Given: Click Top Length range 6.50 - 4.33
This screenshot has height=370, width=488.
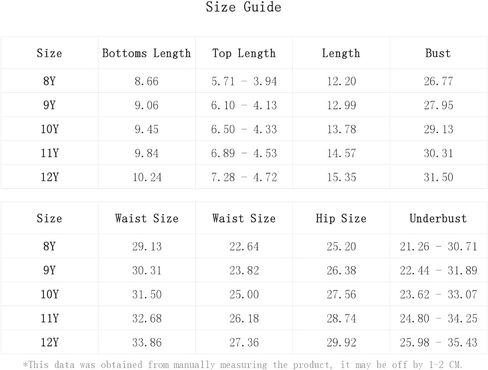Looking at the screenshot, I should tap(244, 129).
